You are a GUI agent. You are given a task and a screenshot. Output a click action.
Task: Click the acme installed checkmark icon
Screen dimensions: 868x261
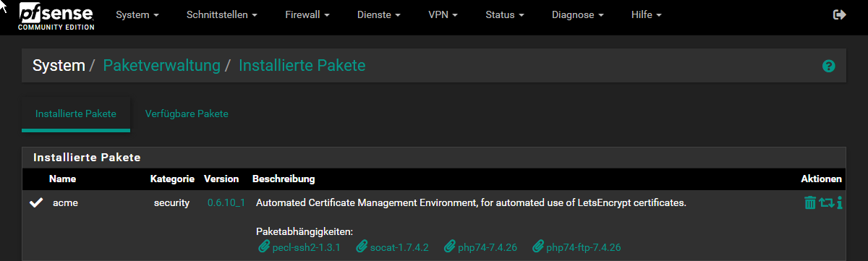pos(36,203)
